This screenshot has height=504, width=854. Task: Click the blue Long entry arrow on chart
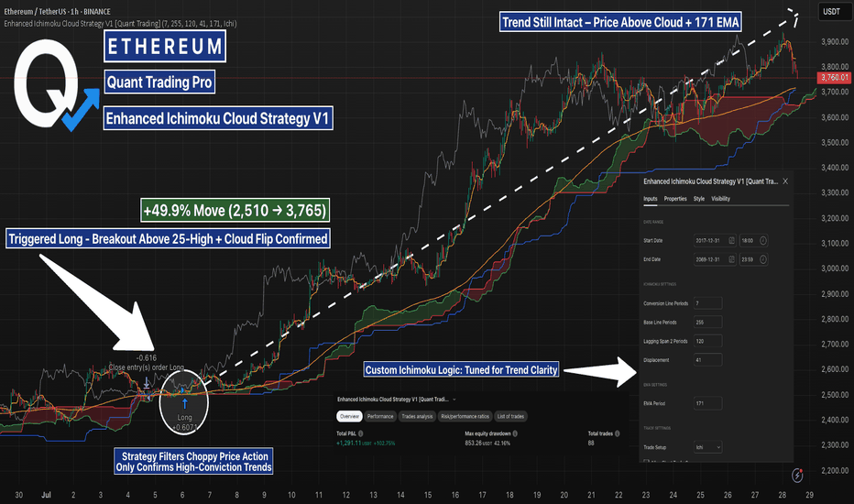click(x=184, y=404)
